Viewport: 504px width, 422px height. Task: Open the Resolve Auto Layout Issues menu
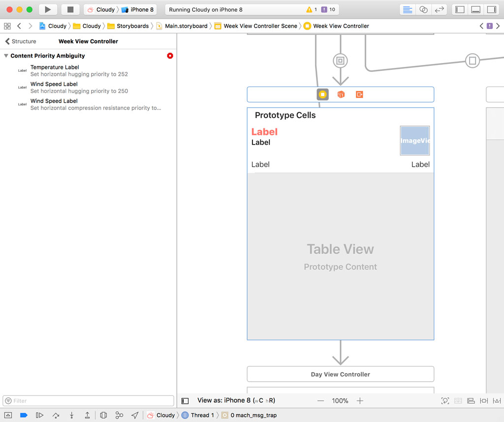498,401
